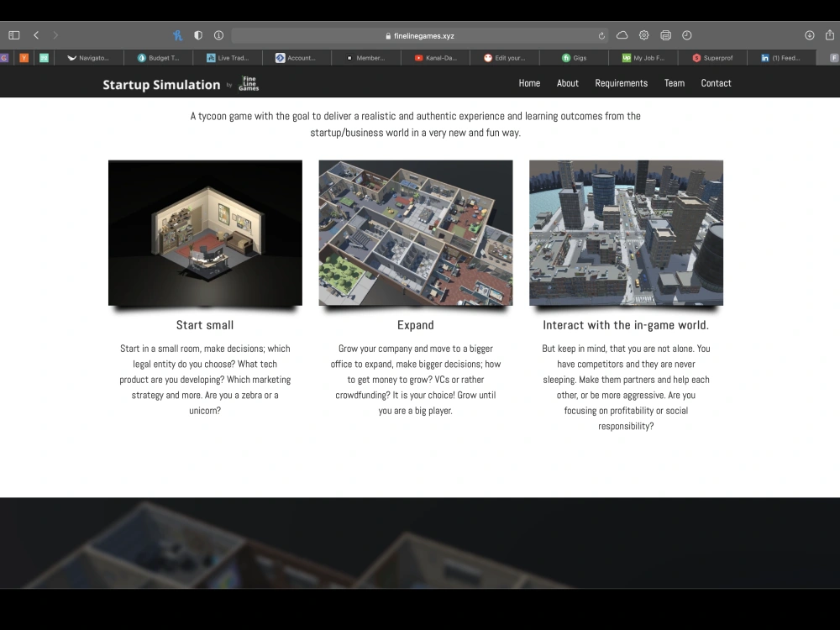Switch to the Navigato... tab
Screen dimensions: 840x630
(x=88, y=58)
